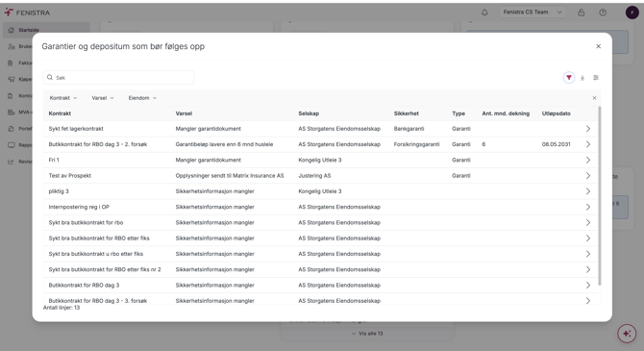
Task: Click the filter funnel icon
Action: click(x=569, y=78)
